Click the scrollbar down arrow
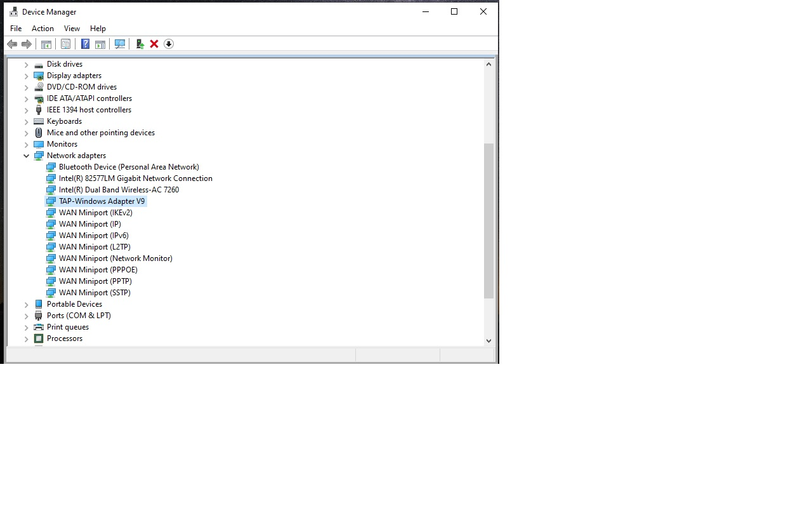 tap(488, 340)
